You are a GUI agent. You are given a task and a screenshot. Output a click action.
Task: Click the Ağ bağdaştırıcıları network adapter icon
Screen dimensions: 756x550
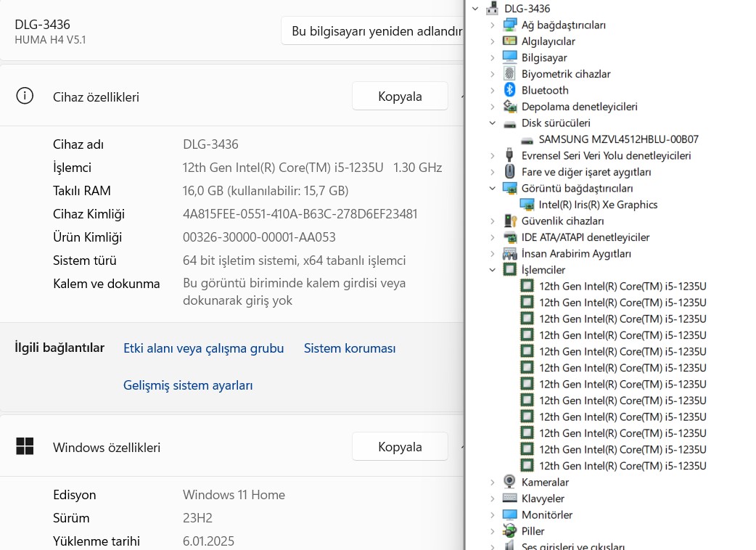509,25
